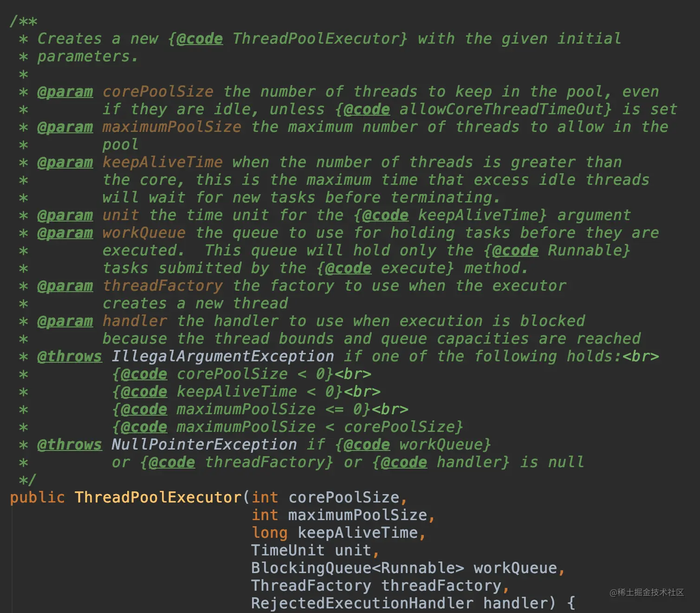Click the Javadoc opening /** marker
This screenshot has width=700, height=613.
tap(23, 21)
